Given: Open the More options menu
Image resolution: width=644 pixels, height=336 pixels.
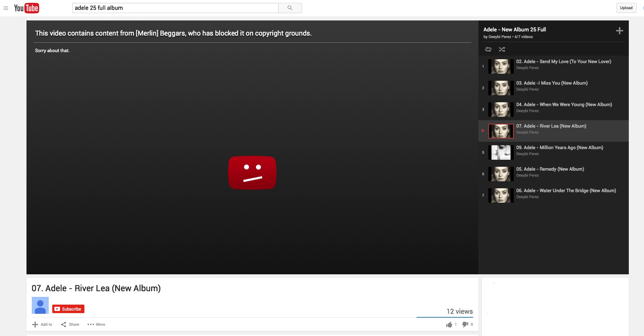Looking at the screenshot, I should coord(96,324).
